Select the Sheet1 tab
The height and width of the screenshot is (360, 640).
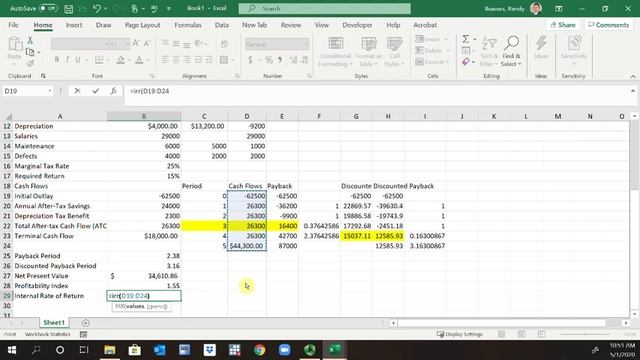(x=54, y=322)
